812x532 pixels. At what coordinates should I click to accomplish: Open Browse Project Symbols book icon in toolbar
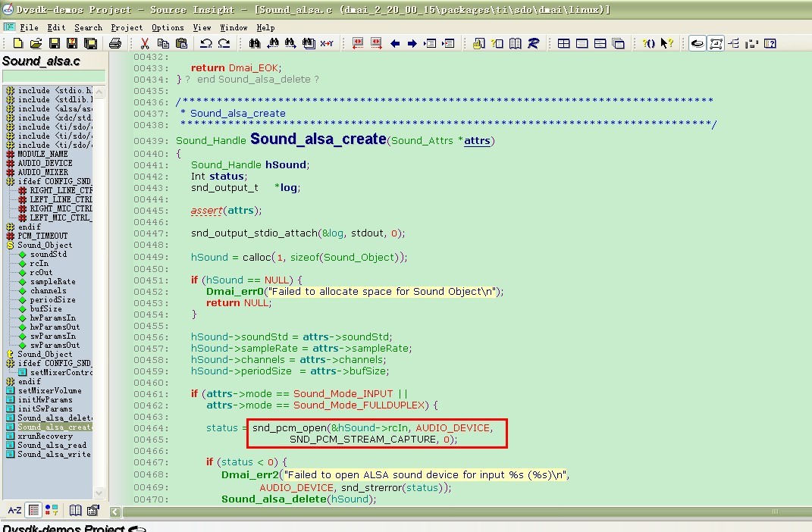tap(516, 43)
